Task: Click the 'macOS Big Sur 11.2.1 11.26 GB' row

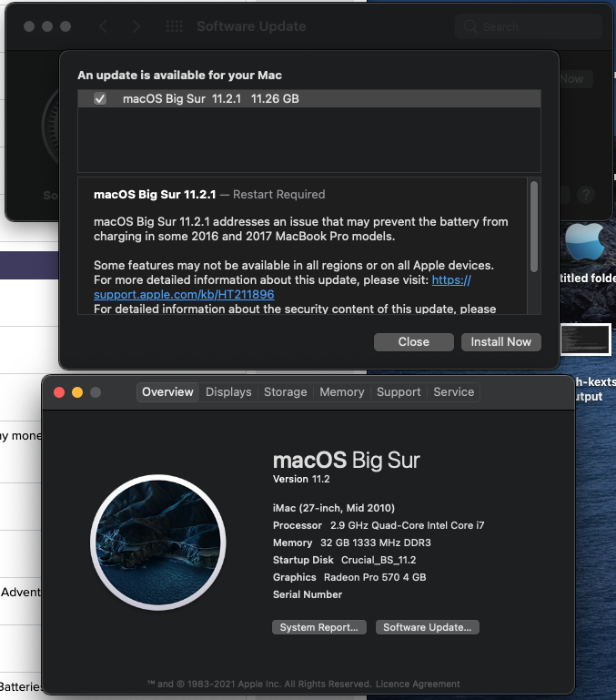Action: 309,98
